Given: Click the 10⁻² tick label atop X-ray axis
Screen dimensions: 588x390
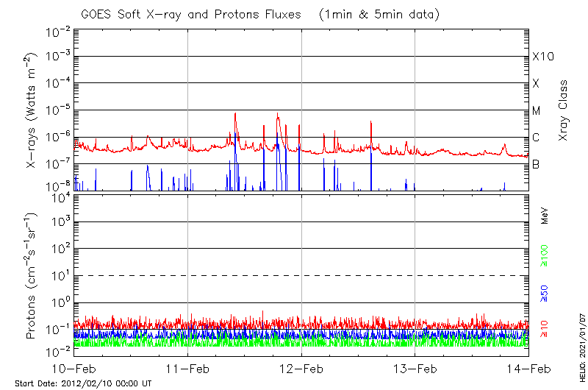Looking at the screenshot, I should [x=57, y=32].
